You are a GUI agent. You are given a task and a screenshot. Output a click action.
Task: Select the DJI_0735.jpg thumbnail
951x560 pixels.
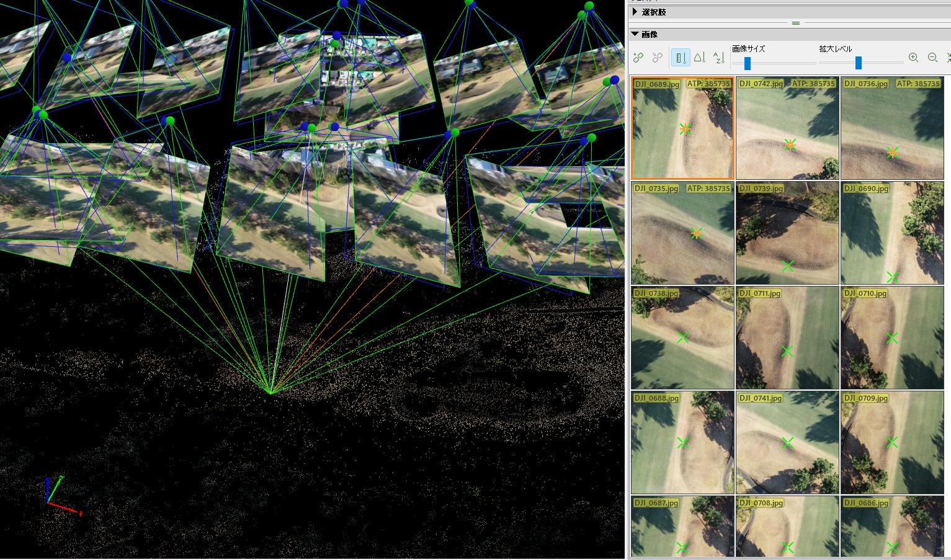point(682,233)
